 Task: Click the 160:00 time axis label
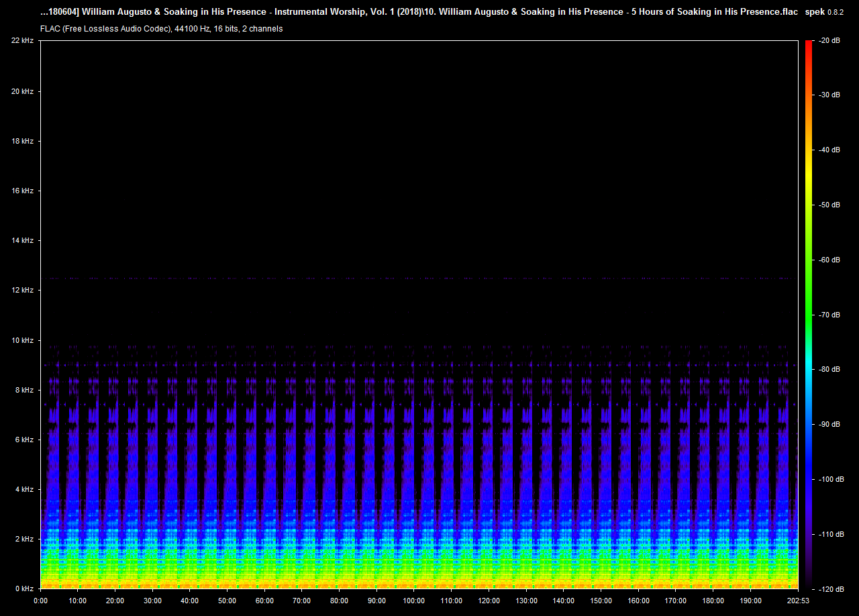coord(638,601)
